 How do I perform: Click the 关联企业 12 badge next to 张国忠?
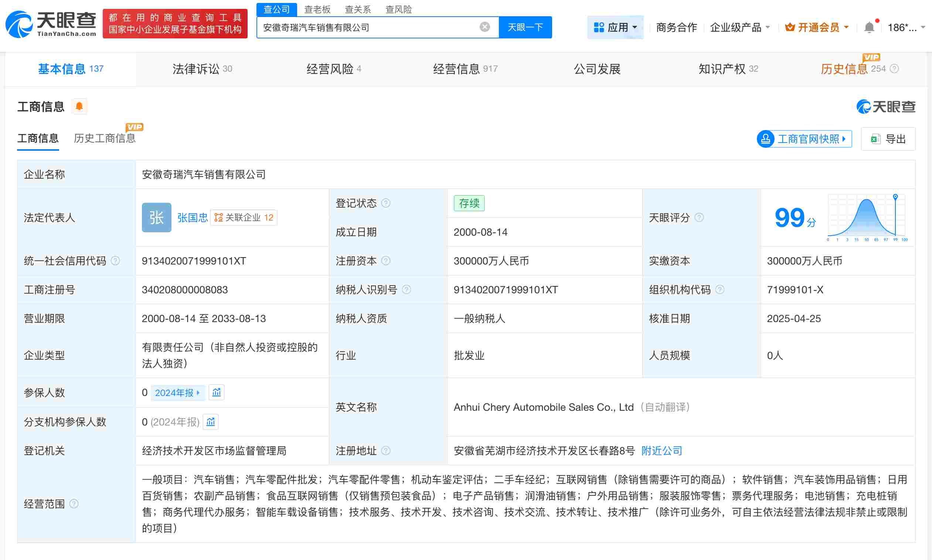244,217
